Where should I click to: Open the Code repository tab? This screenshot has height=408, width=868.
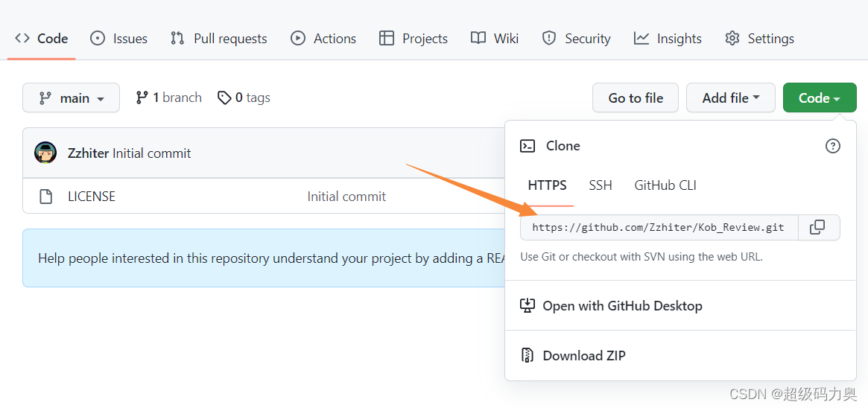[42, 39]
